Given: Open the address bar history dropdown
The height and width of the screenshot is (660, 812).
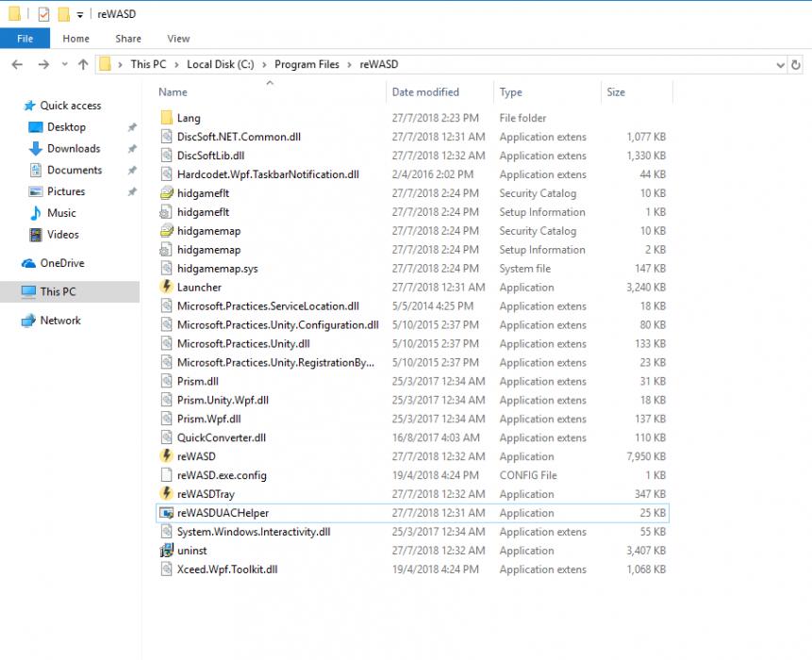Looking at the screenshot, I should (780, 65).
